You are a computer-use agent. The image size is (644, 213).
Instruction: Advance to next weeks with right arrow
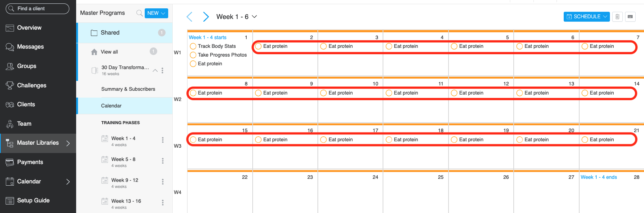click(206, 17)
